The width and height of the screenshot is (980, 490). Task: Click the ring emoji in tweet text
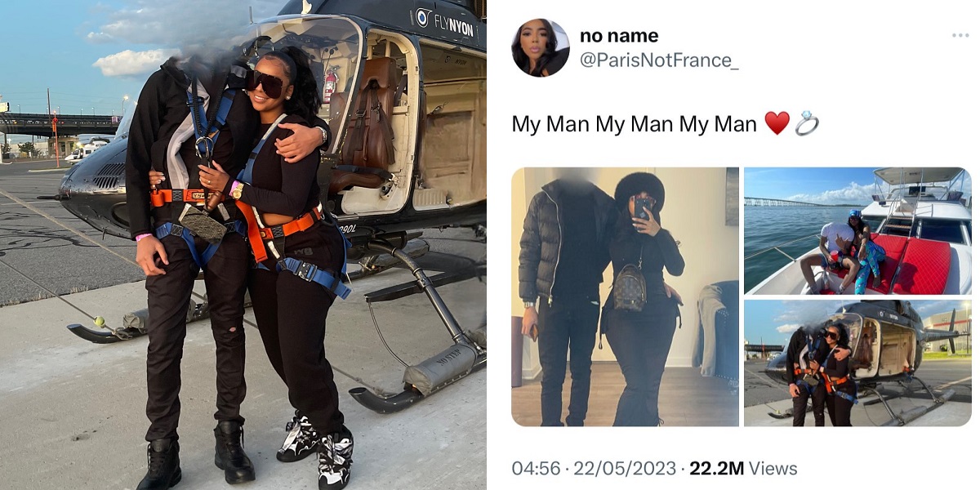(x=806, y=124)
